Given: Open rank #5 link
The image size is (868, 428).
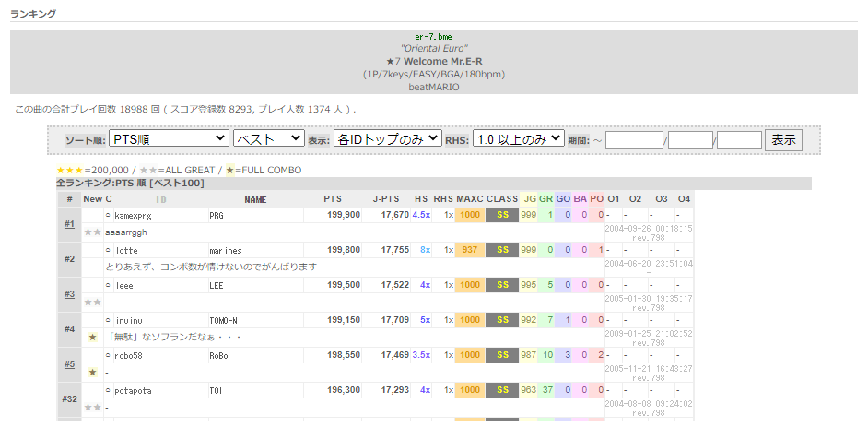Looking at the screenshot, I should coord(69,363).
